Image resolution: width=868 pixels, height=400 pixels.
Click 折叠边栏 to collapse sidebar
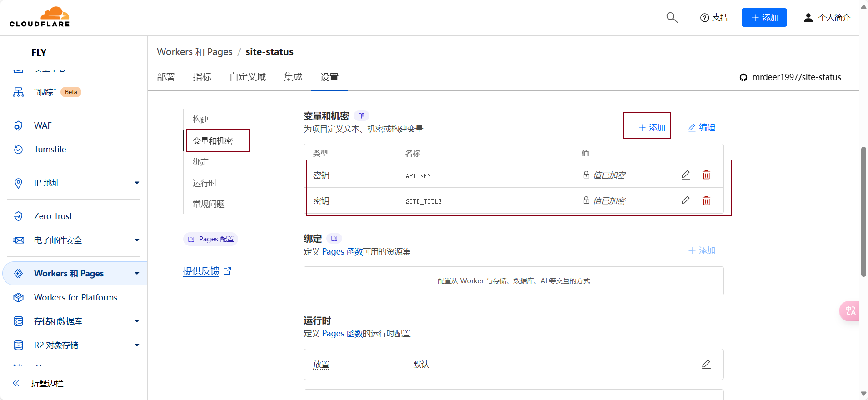(x=47, y=383)
